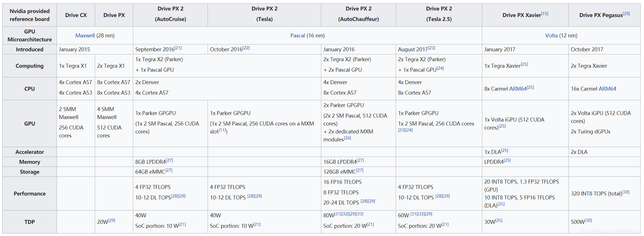Select the 'Drive PX 2 (AutoChauffeur)' column header
Viewport: 644px width, 236px height.
click(358, 15)
